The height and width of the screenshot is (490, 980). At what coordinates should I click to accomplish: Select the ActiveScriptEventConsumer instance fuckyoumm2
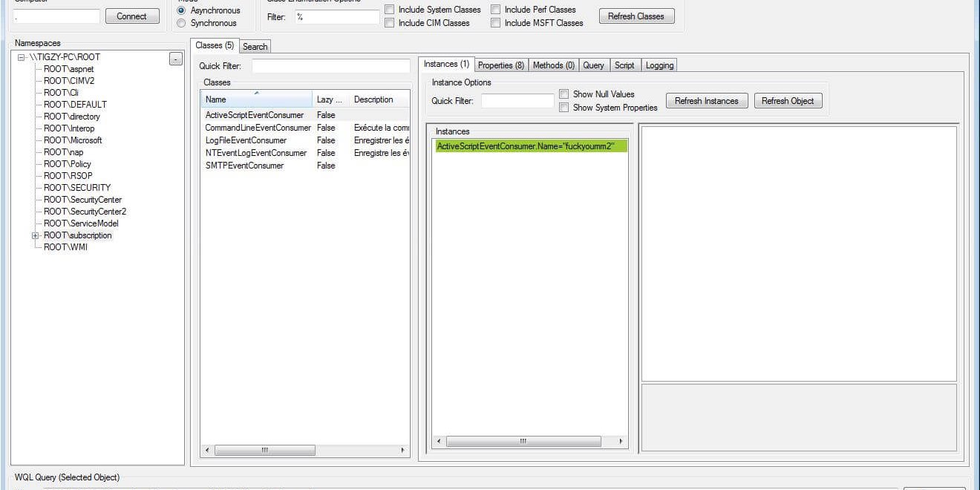pyautogui.click(x=529, y=146)
